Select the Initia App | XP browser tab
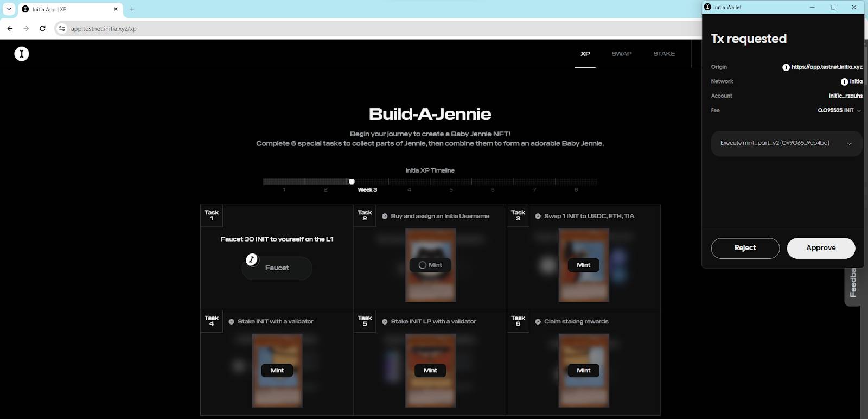 71,9
